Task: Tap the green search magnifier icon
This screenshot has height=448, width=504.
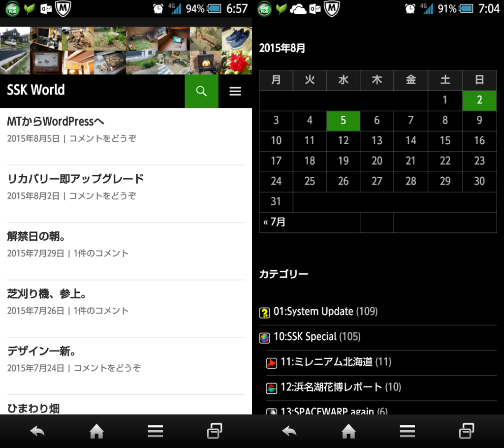Action: [201, 91]
